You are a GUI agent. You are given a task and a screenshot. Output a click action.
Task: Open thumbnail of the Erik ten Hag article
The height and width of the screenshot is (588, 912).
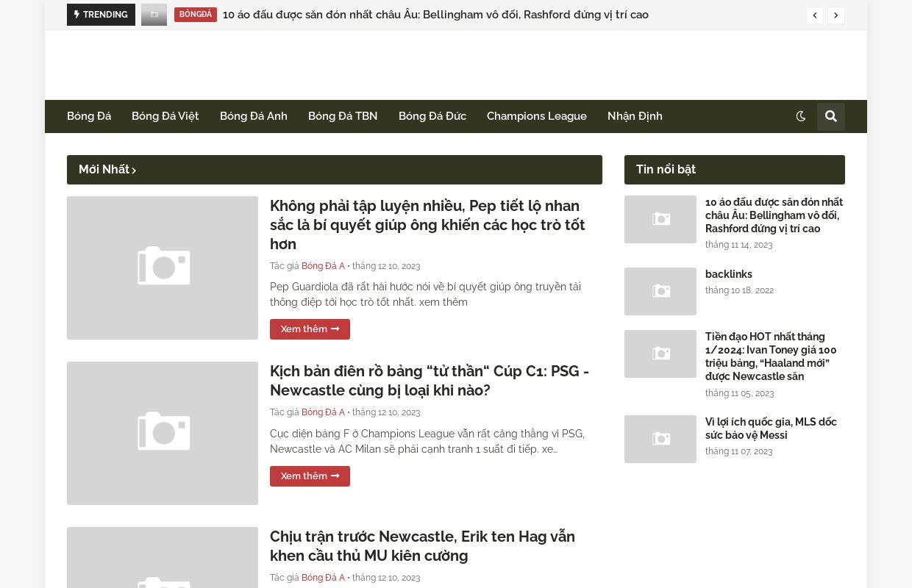[x=163, y=557]
